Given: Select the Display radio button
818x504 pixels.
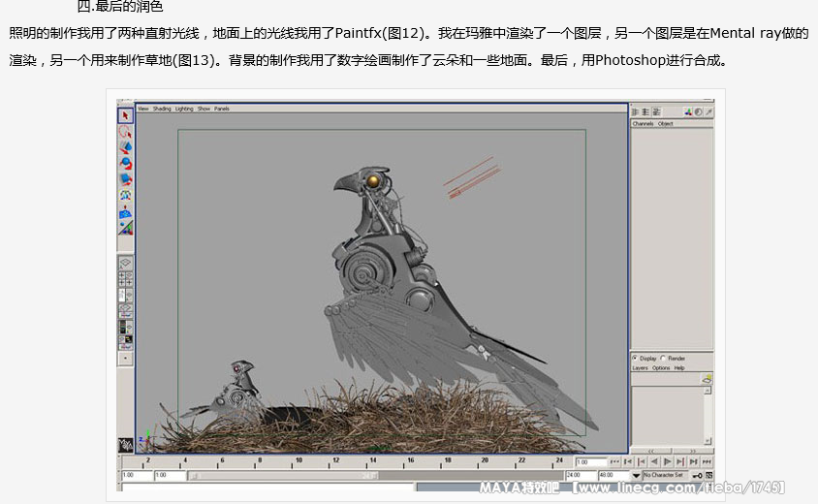Looking at the screenshot, I should click(x=635, y=358).
